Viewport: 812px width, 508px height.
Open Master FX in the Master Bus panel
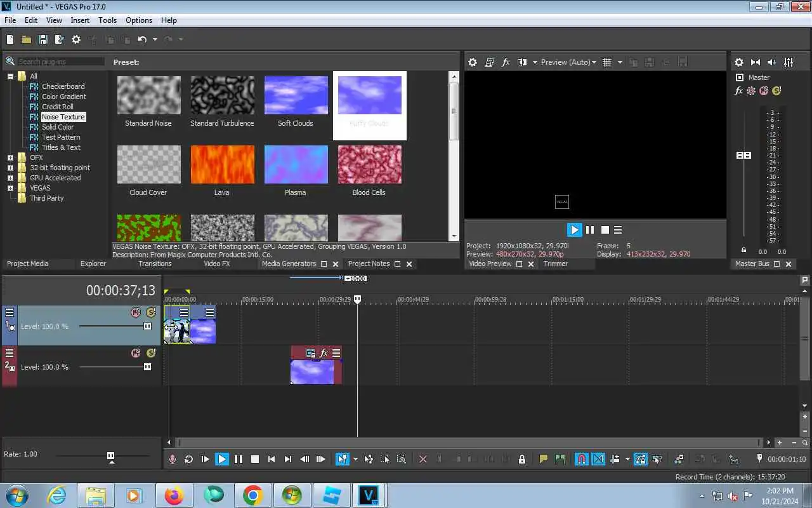(738, 91)
